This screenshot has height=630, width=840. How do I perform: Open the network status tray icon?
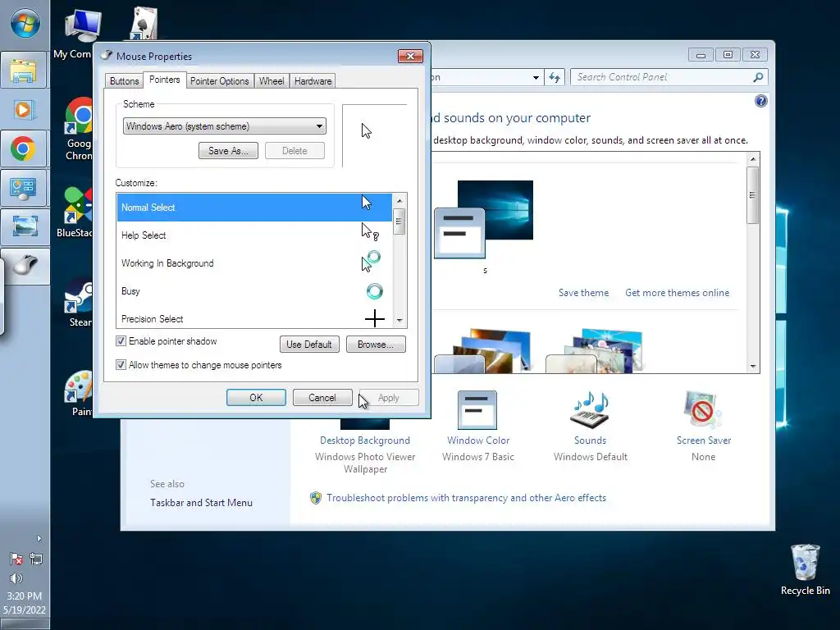[36, 559]
